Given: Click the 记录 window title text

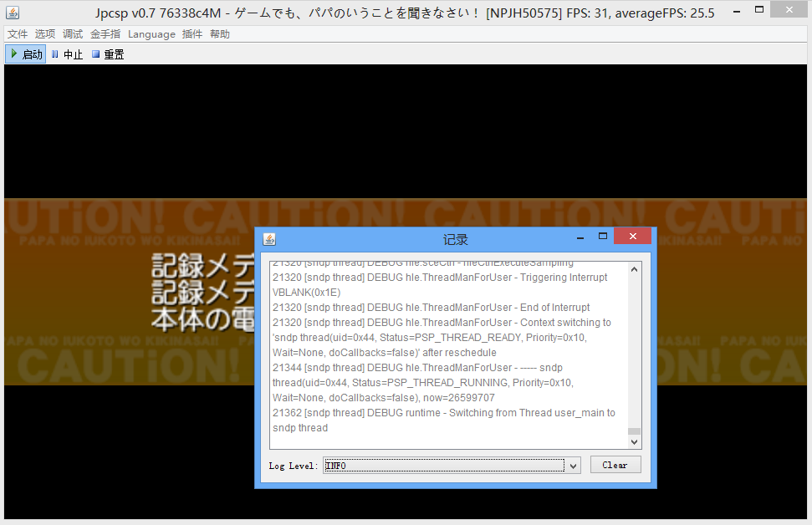Looking at the screenshot, I should click(456, 240).
